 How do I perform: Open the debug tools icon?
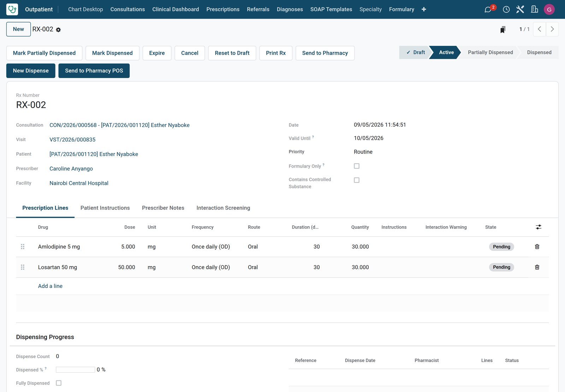click(x=520, y=10)
